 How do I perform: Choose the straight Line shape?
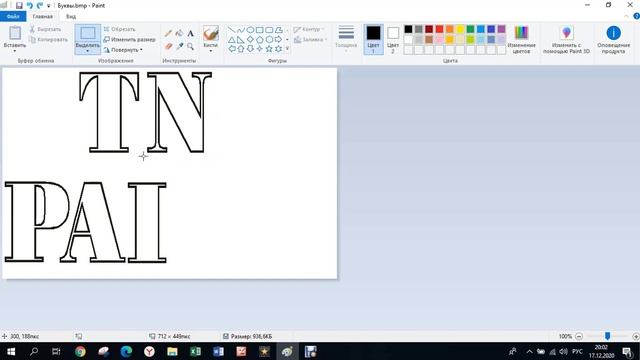click(x=231, y=30)
